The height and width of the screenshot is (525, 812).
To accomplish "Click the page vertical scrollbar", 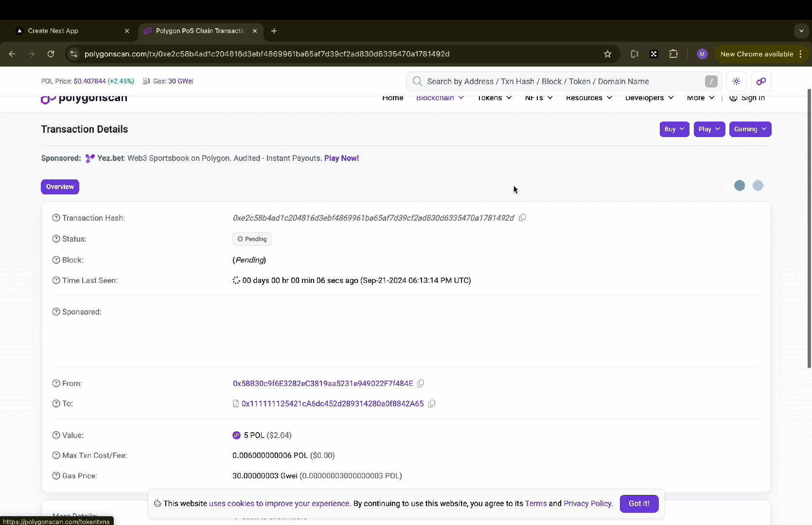I will pyautogui.click(x=809, y=228).
